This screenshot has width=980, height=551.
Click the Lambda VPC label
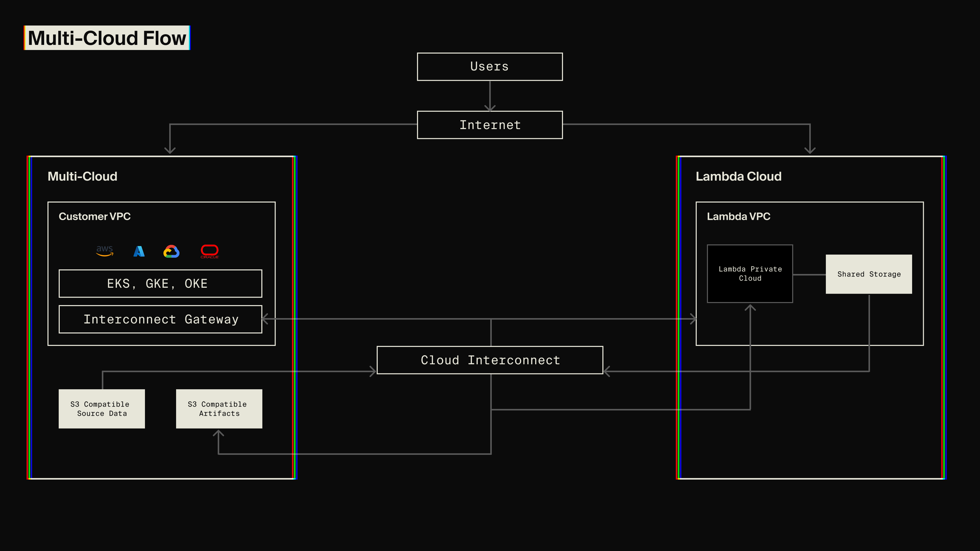click(738, 216)
